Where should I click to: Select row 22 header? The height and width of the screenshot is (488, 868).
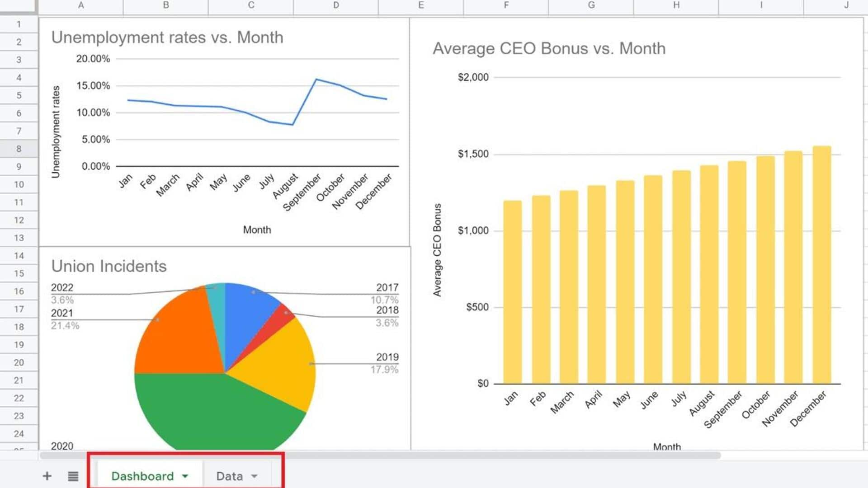point(19,398)
